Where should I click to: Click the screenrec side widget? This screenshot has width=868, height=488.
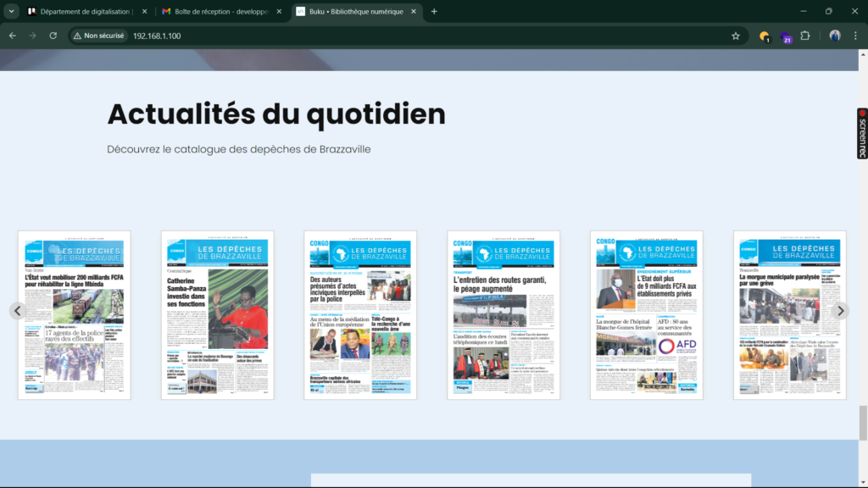pyautogui.click(x=862, y=133)
